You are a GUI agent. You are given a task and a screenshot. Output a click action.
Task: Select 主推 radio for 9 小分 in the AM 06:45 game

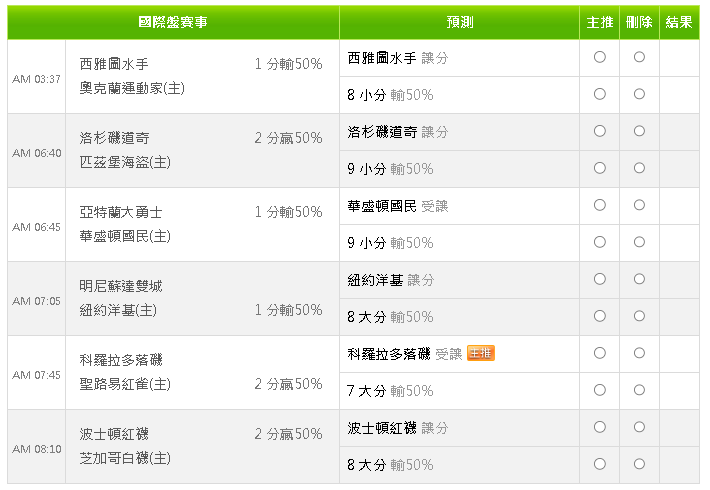coord(600,242)
